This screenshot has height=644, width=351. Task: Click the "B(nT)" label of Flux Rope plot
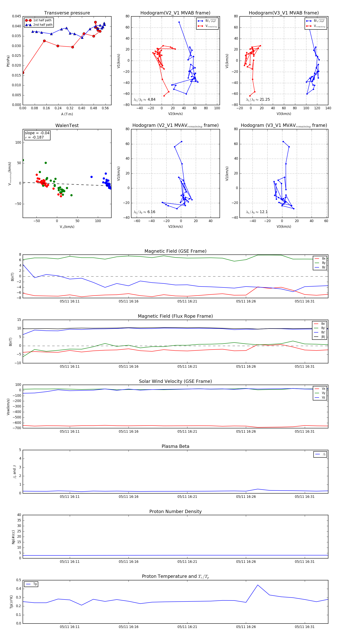11,342
